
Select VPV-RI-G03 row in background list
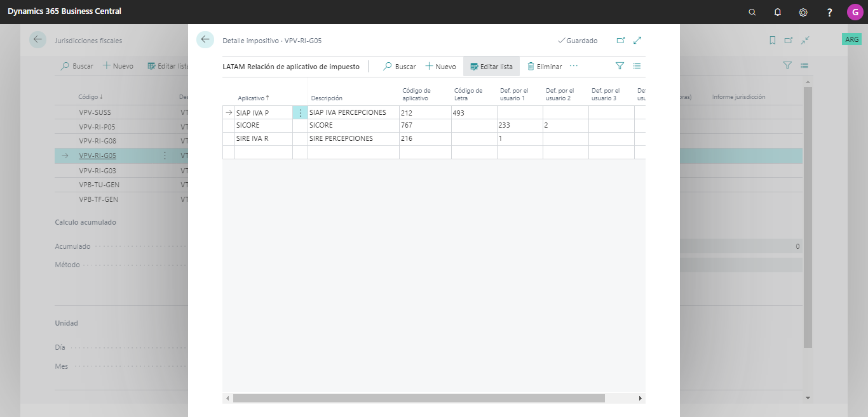pyautogui.click(x=97, y=171)
